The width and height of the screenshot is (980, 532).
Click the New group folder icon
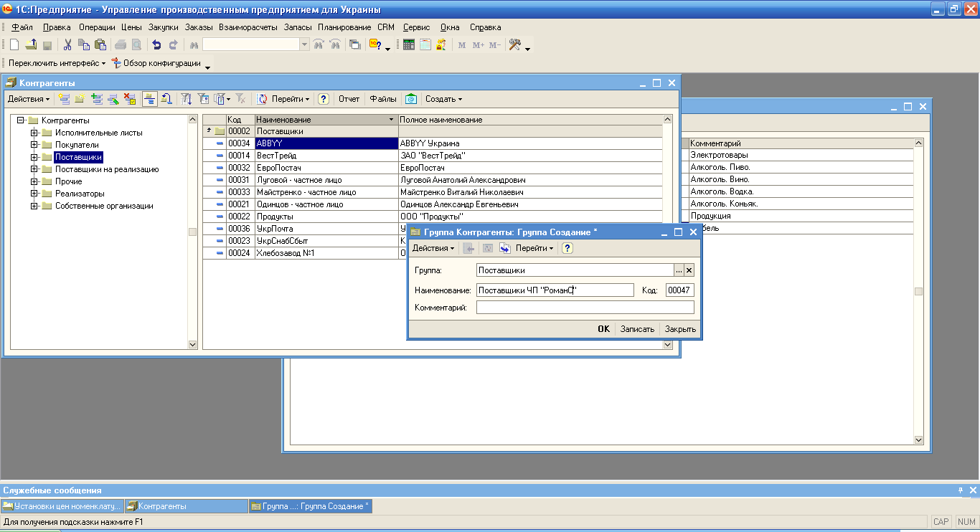[80, 99]
